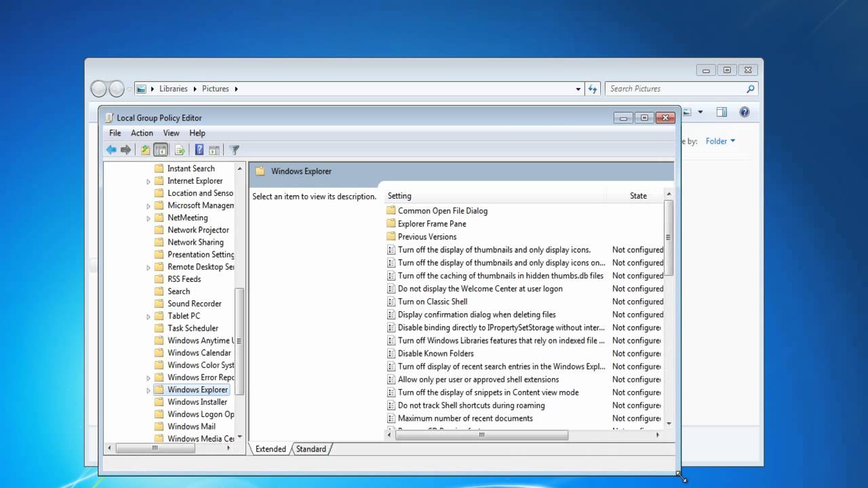Click the blue Help icon in Pictures window
Image resolution: width=868 pixels, height=488 pixels.
(745, 112)
